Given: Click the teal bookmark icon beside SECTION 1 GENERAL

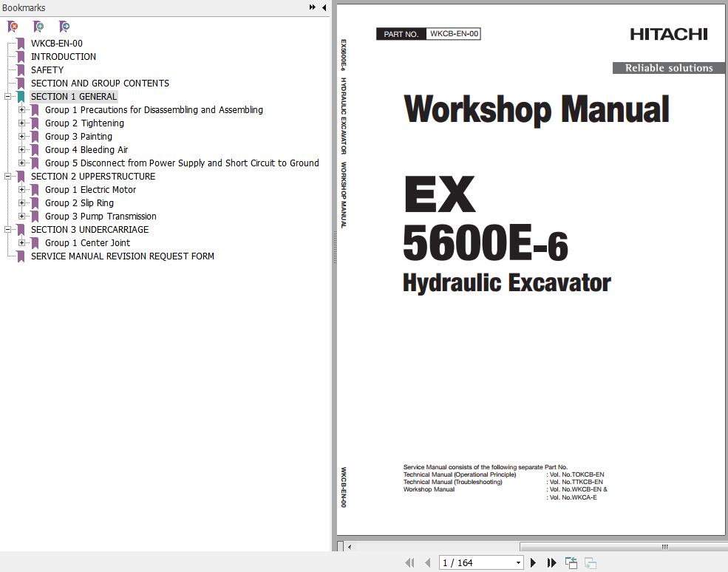Looking at the screenshot, I should coord(21,97).
